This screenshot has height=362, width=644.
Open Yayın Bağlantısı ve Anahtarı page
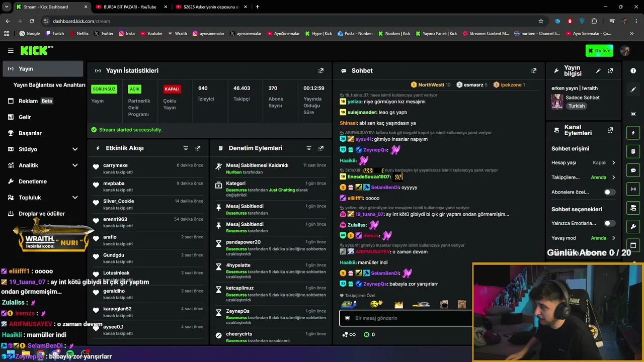49,85
